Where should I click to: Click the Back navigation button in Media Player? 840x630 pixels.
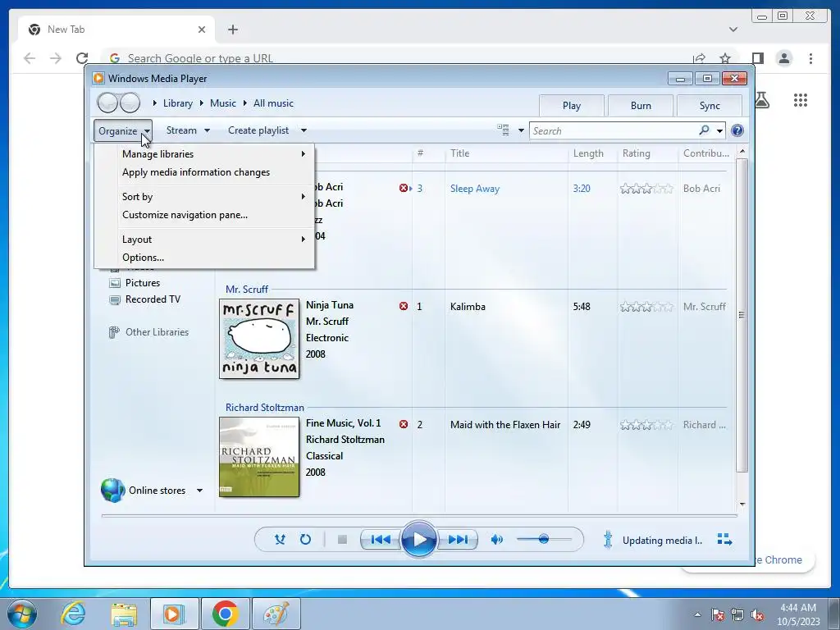(x=107, y=103)
